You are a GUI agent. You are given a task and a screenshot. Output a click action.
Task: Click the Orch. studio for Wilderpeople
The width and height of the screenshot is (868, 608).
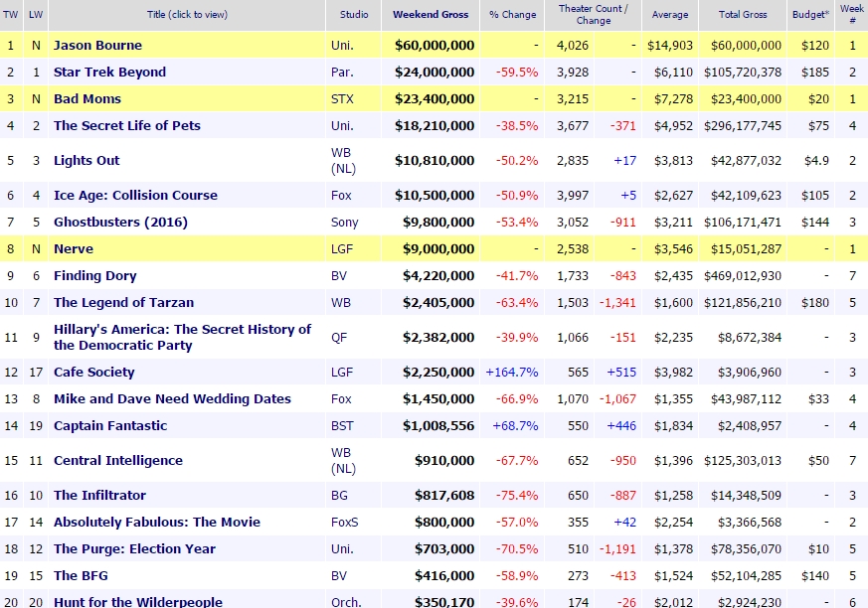(x=346, y=601)
